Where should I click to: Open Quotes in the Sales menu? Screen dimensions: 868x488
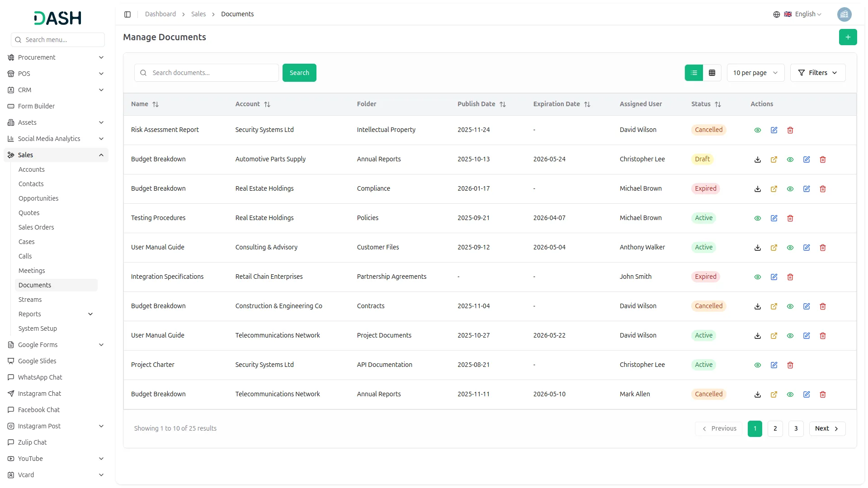[x=29, y=213]
